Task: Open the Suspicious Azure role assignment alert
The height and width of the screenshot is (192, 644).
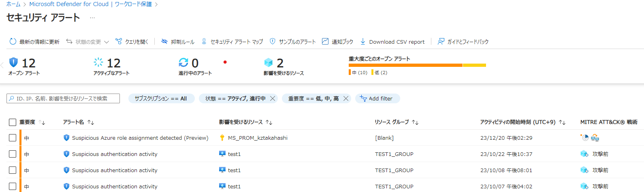Action: click(x=140, y=138)
